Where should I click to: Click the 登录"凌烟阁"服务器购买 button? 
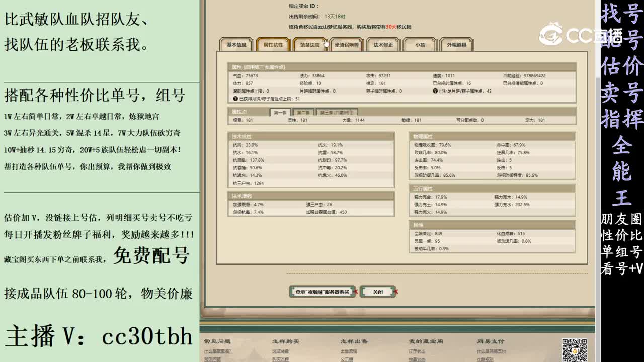tap(322, 292)
